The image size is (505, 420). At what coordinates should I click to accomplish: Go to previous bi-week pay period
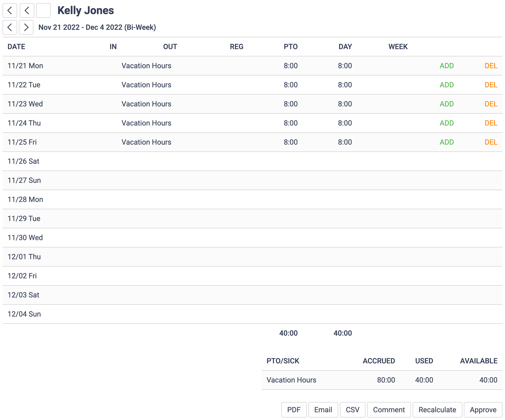pos(10,27)
